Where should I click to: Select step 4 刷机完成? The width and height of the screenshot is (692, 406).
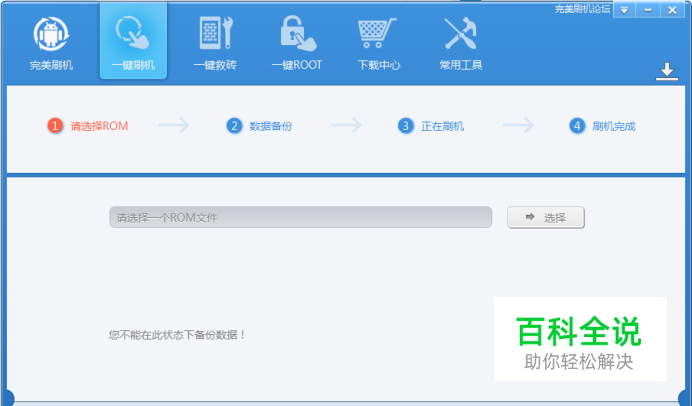coord(602,126)
